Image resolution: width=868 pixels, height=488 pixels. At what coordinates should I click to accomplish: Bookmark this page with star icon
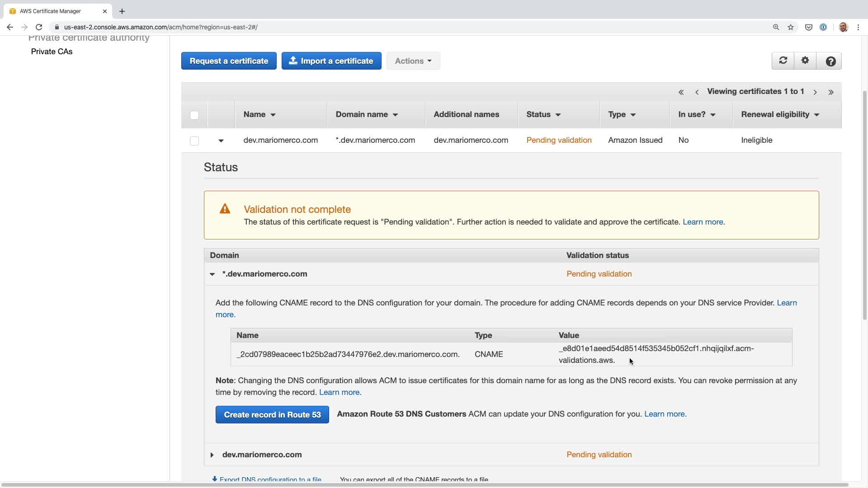click(x=791, y=27)
